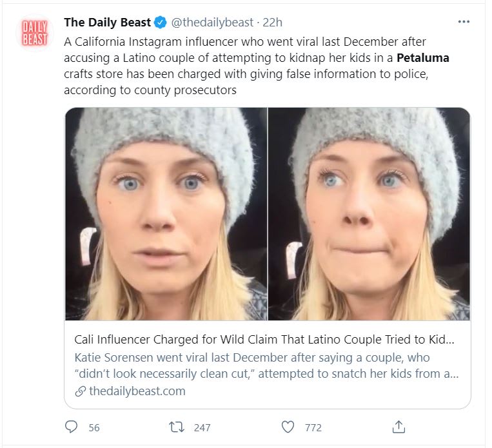The height and width of the screenshot is (448, 492).
Task: Click The Daily Beast display name
Action: 108,23
